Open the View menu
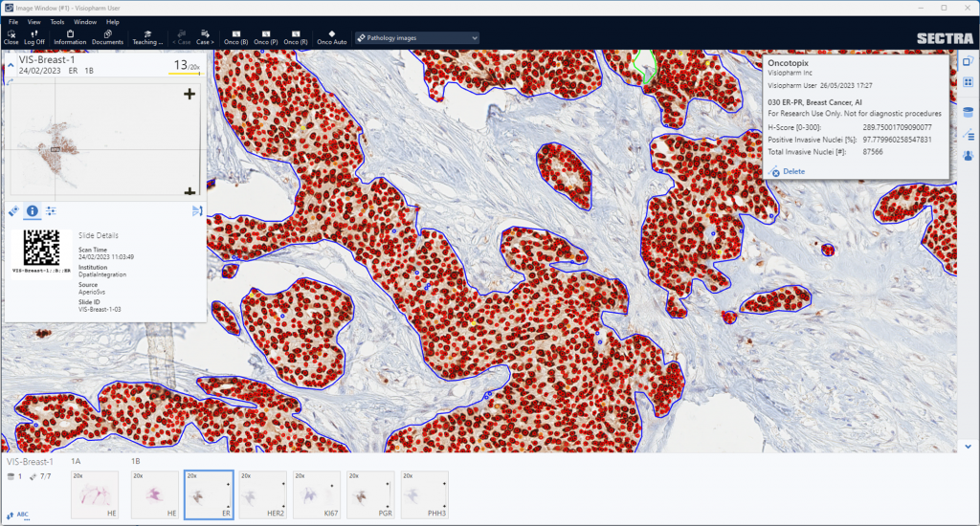980x526 pixels. click(x=34, y=21)
